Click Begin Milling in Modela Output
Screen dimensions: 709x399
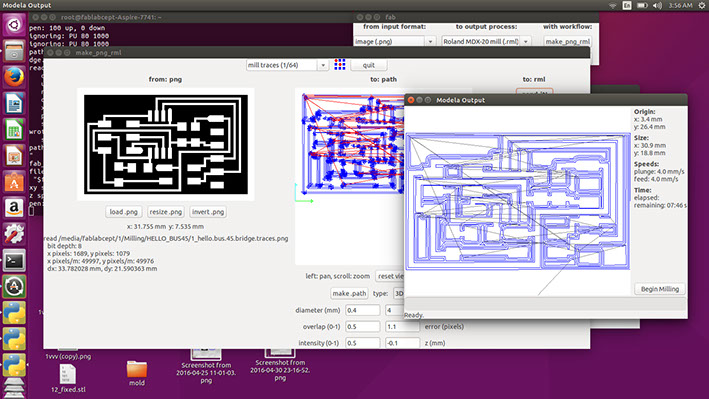[x=660, y=289]
